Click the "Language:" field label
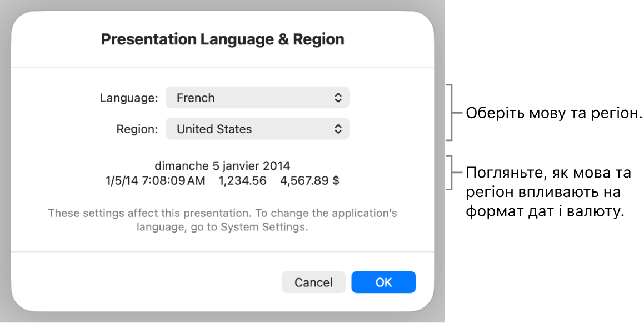The image size is (644, 323). pyautogui.click(x=129, y=98)
